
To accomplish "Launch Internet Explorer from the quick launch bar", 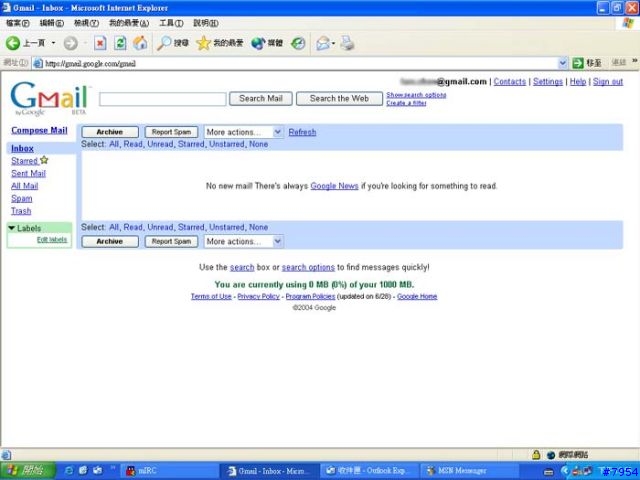I will point(69,471).
